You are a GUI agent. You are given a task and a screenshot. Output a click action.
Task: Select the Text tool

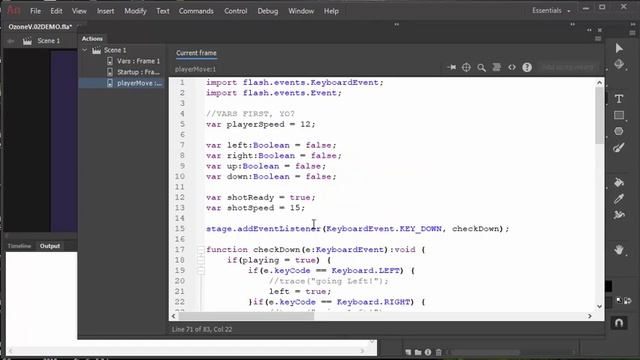click(619, 99)
